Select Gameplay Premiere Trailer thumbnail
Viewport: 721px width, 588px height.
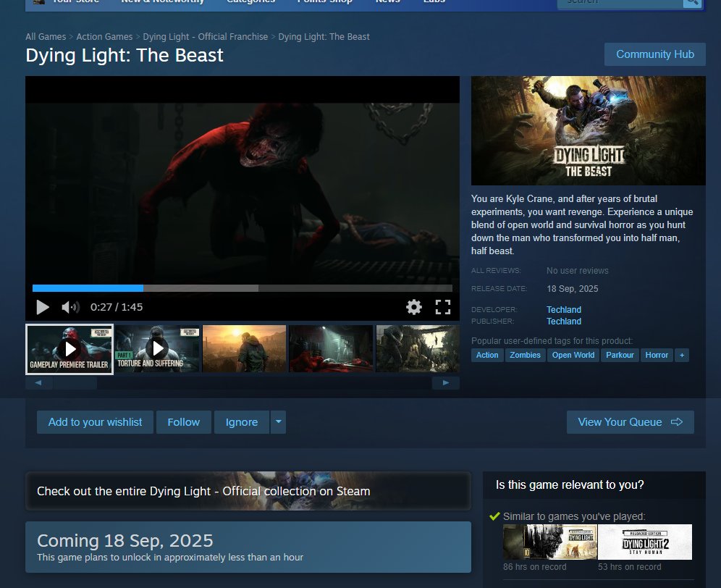(x=69, y=349)
